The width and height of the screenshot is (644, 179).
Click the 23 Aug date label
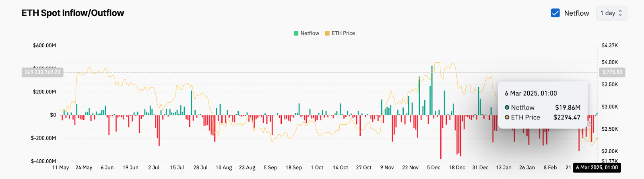(x=247, y=167)
